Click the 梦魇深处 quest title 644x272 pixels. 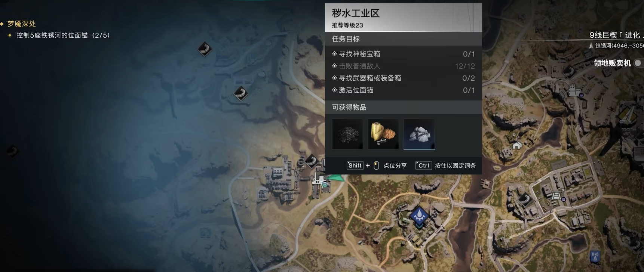click(22, 24)
